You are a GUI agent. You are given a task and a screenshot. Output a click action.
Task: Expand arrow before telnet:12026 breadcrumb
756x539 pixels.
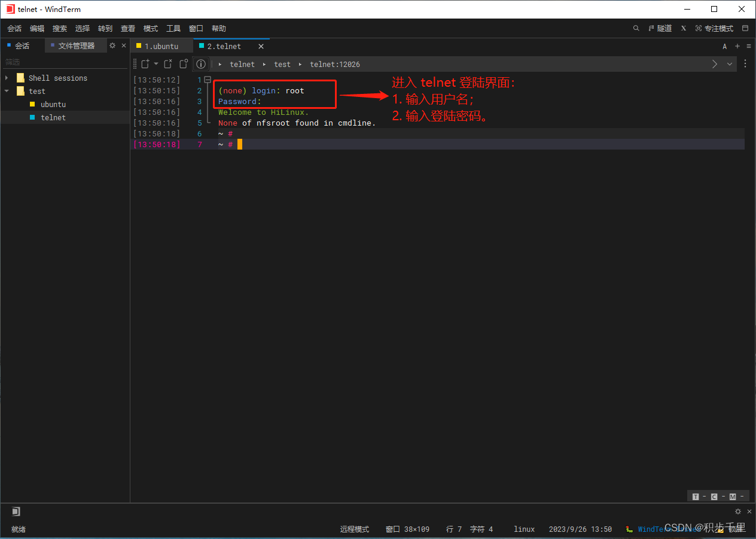300,64
